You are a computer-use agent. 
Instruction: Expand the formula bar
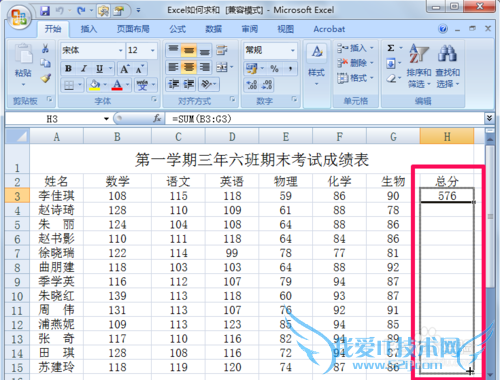tap(489, 118)
